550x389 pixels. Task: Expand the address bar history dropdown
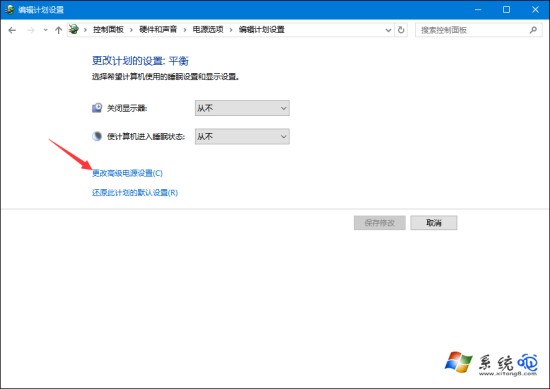tap(388, 30)
